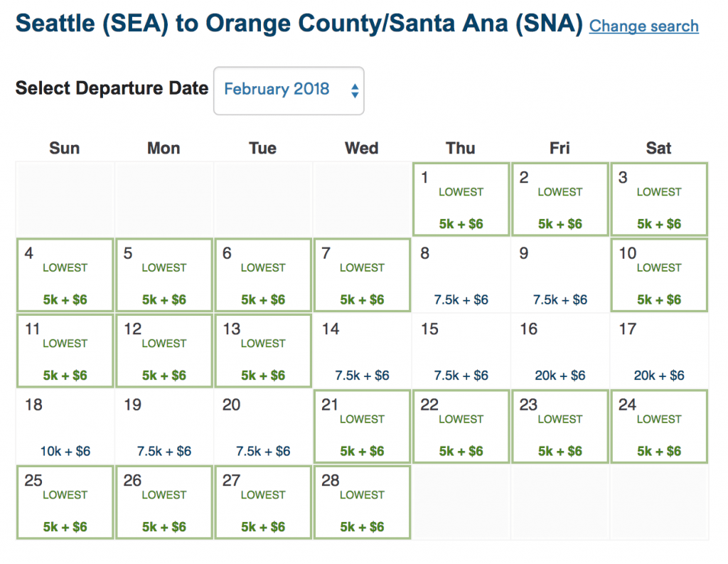Pick February 14 for 7.5k + $6
Screen dimensions: 728x564
[362, 351]
